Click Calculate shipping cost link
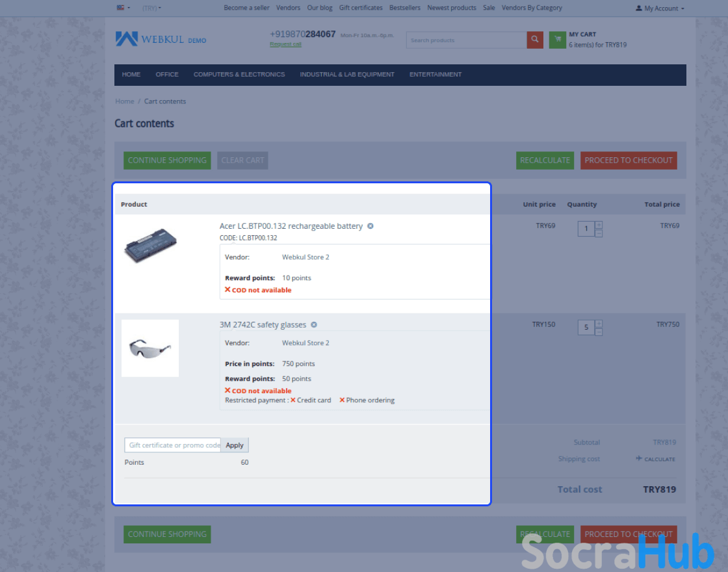Image resolution: width=728 pixels, height=572 pixels. 656,459
